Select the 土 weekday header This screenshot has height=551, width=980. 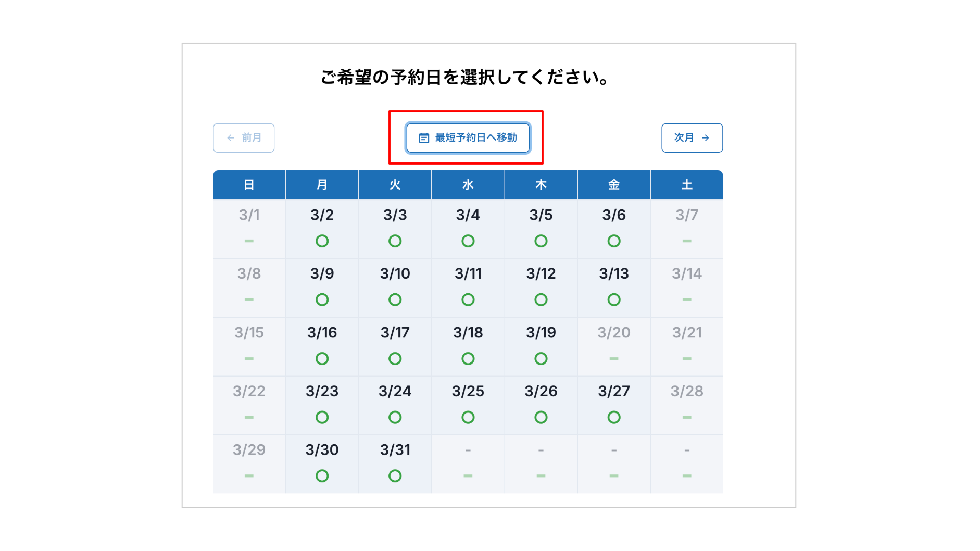(686, 184)
